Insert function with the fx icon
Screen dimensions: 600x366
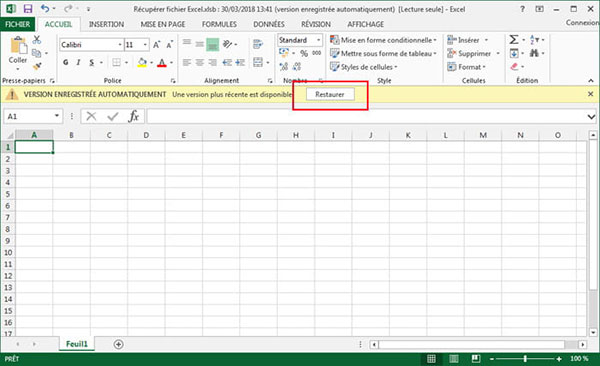[x=134, y=116]
